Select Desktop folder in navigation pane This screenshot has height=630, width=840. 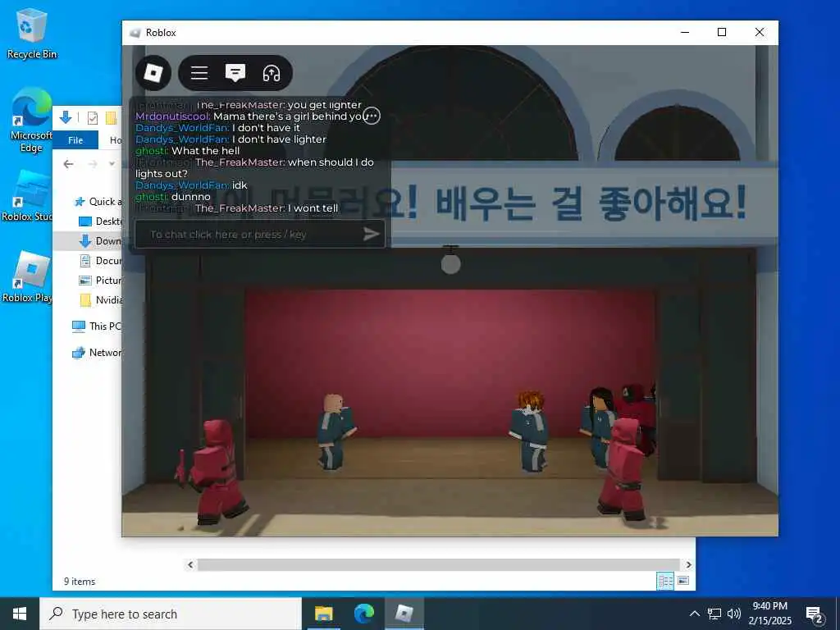point(100,221)
